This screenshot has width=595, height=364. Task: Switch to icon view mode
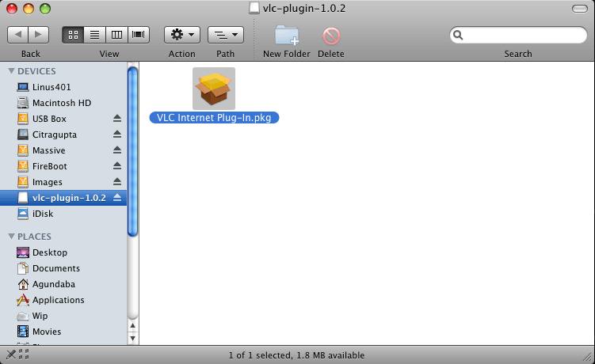click(74, 35)
